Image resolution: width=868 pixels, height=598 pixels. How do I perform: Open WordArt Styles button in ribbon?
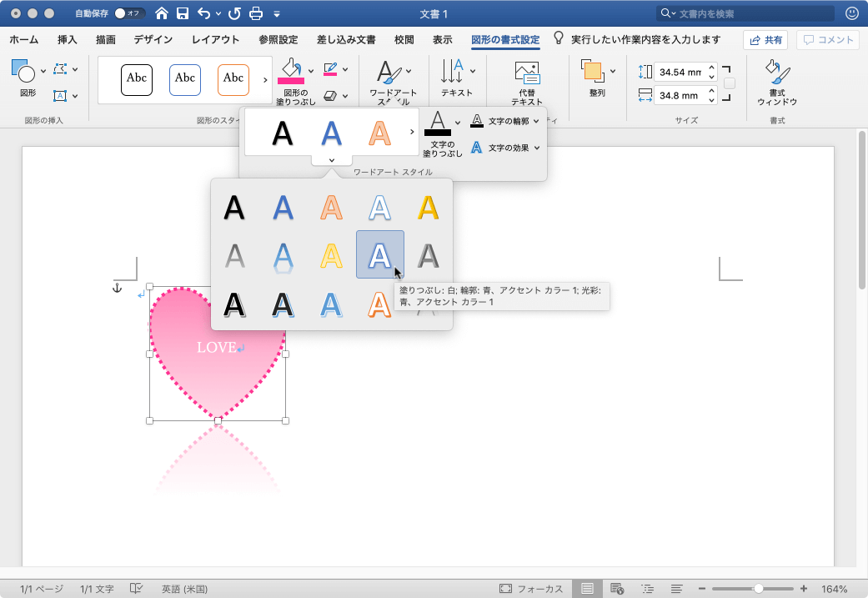click(393, 82)
